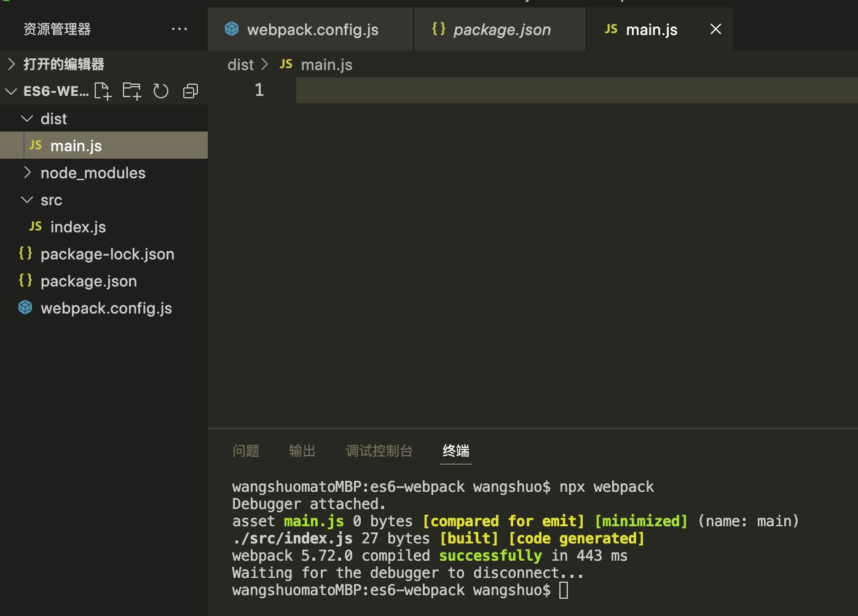Screen dimensions: 858x616
Task: Click the 资源管理器 sidebar title
Action: [57, 29]
